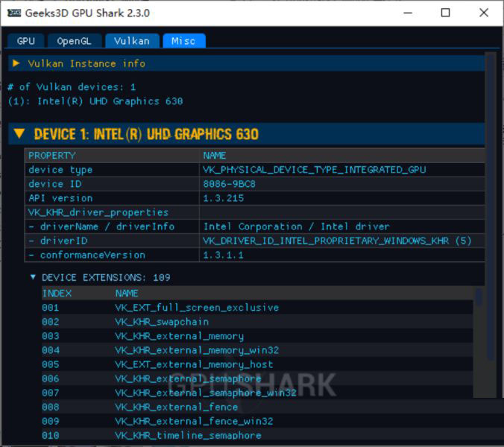Image resolution: width=504 pixels, height=447 pixels.
Task: Select extension VK_KHR_external_semaphore_win32
Action: 206,393
